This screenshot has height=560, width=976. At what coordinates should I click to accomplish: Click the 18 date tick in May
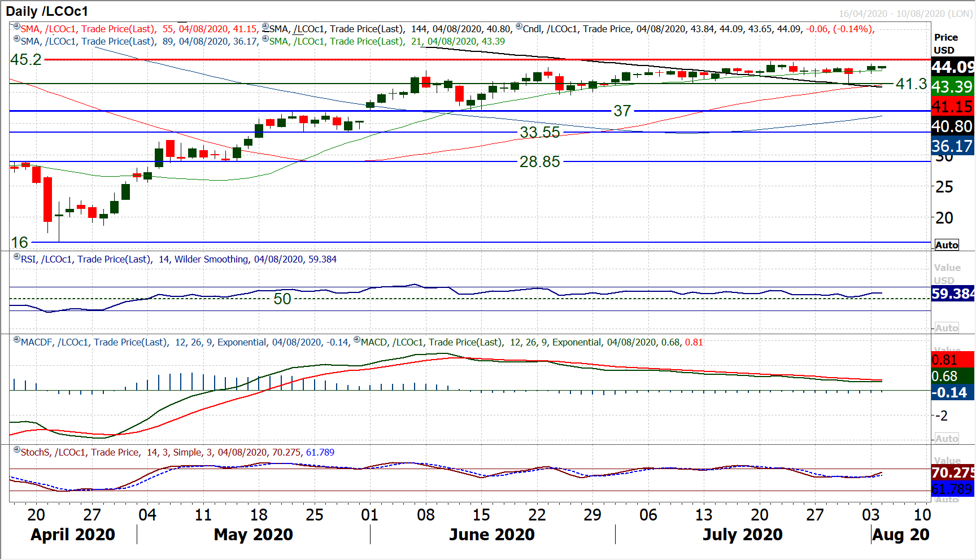[x=259, y=515]
